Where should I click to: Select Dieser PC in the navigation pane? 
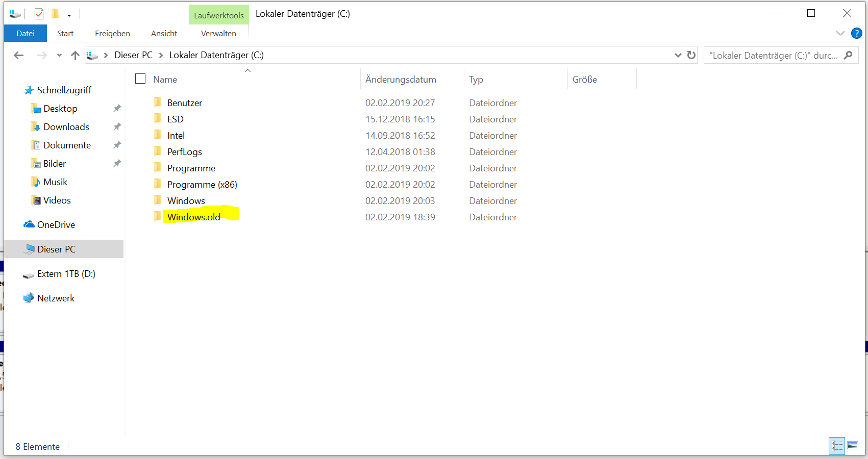click(x=64, y=249)
